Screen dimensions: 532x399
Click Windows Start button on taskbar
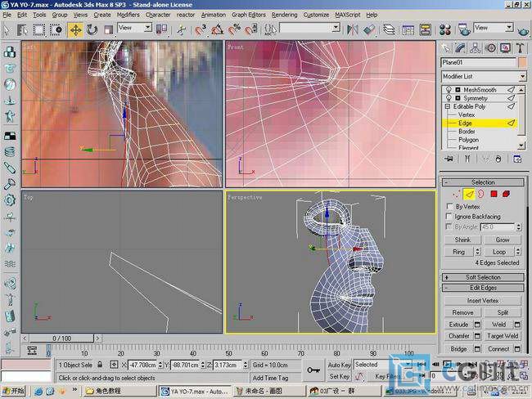tap(14, 391)
